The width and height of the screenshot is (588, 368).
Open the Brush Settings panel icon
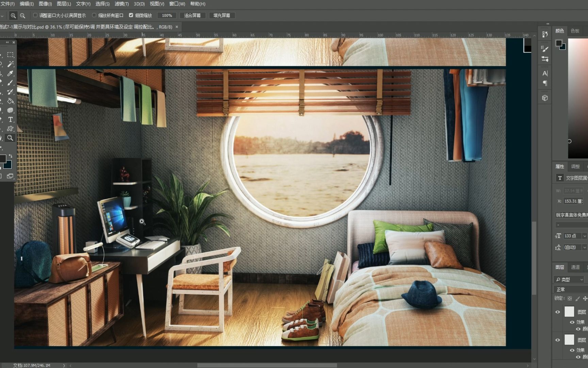(x=545, y=49)
